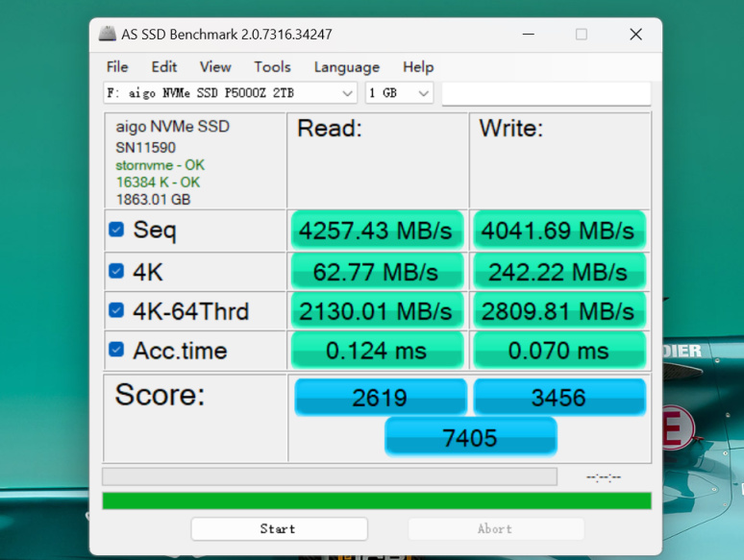Click the elapsed time indicator --:--:--
This screenshot has width=744, height=560.
tap(603, 477)
